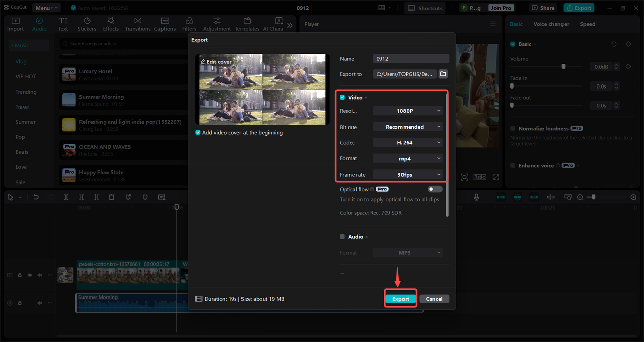Toggle the Enhance voice checkbox
644x342 pixels.
pos(513,166)
